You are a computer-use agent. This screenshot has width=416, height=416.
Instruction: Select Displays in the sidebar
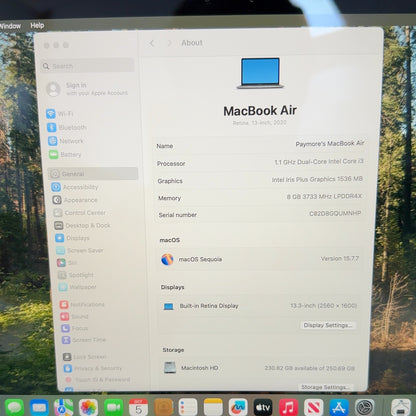(x=72, y=238)
